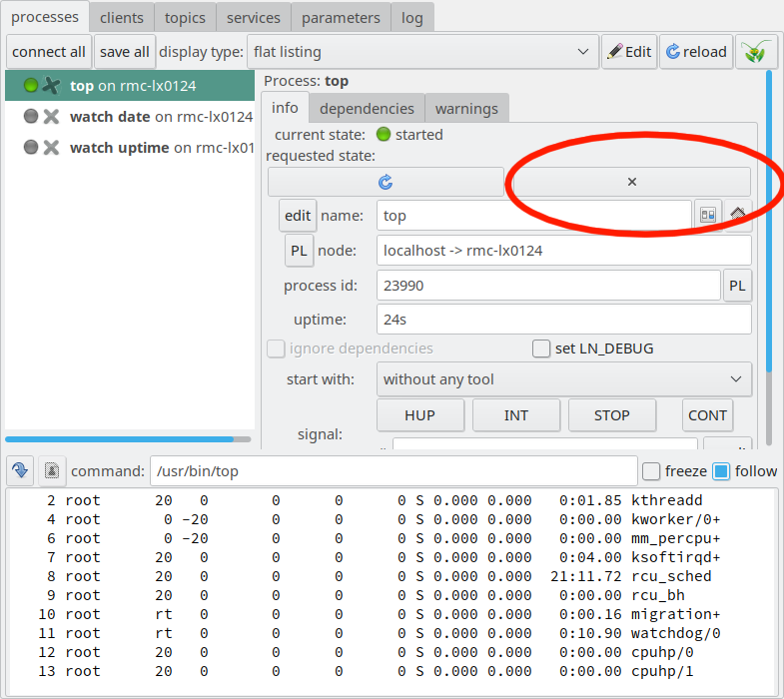Open the start with tool dropdown

click(564, 379)
